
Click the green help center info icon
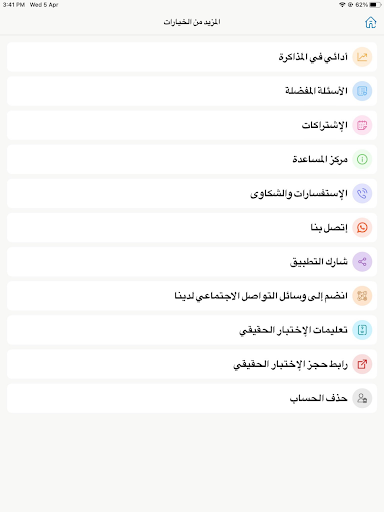(x=362, y=159)
